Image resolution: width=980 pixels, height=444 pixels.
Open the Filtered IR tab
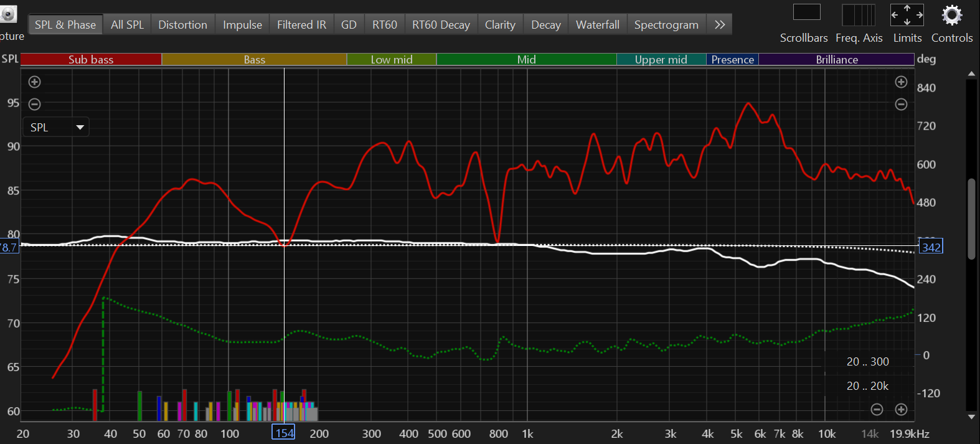(x=301, y=25)
